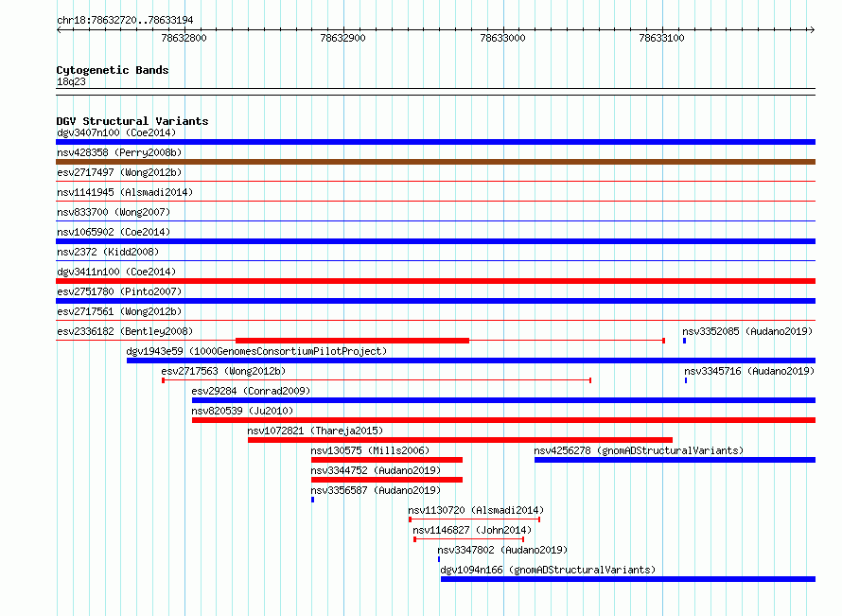Click the thin red line under esv2717563
This screenshot has height=616, width=842.
point(377,380)
